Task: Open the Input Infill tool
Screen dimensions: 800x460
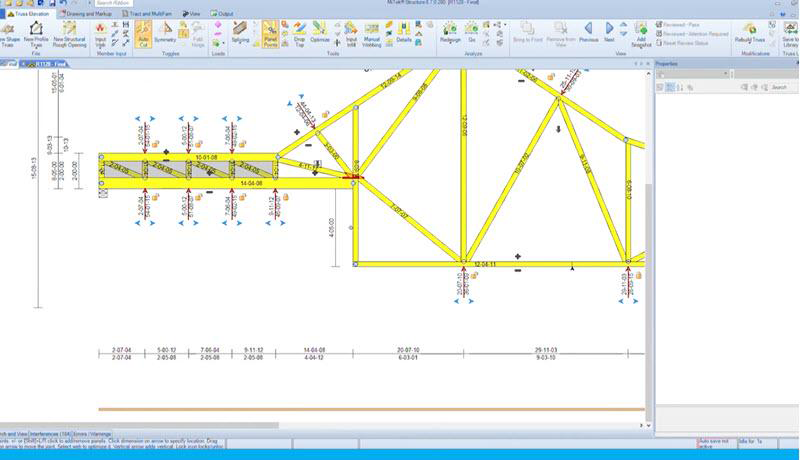Action: [351, 34]
